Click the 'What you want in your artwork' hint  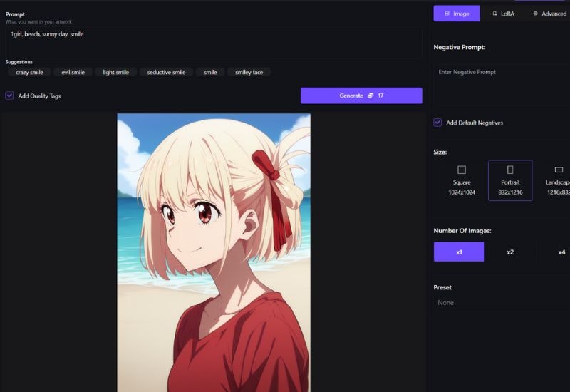(x=38, y=22)
